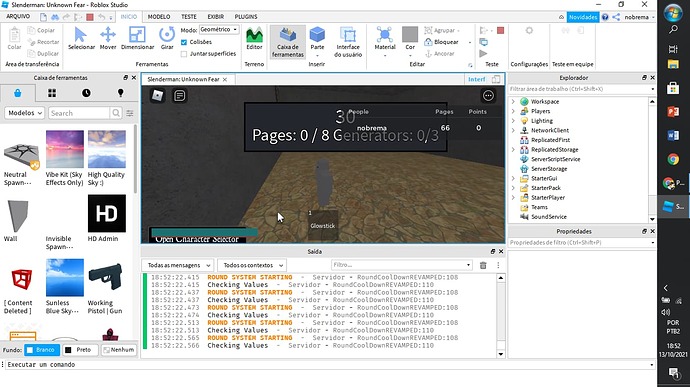Select the Selecionar tool

tap(81, 38)
